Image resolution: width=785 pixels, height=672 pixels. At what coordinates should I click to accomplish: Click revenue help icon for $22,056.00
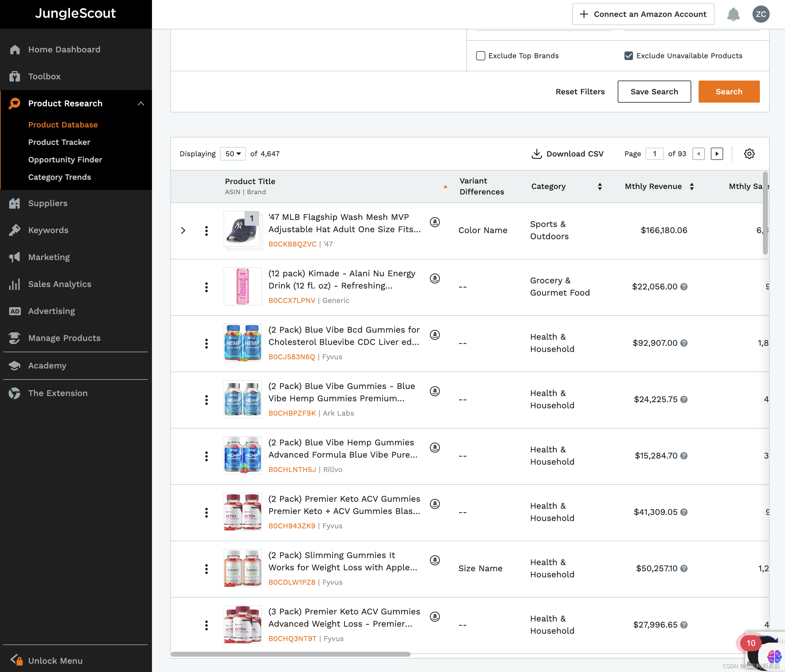pos(684,287)
